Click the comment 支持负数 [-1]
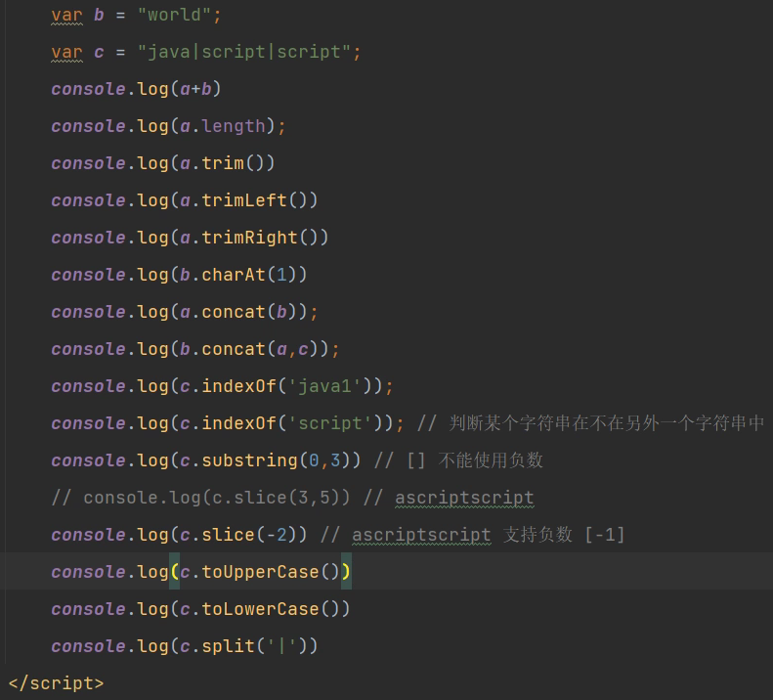 tap(564, 535)
